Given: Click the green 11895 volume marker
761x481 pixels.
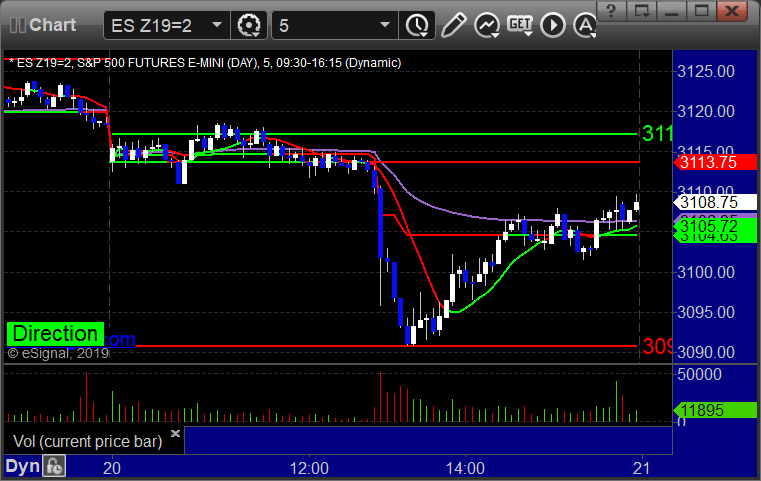Looking at the screenshot, I should [x=715, y=410].
